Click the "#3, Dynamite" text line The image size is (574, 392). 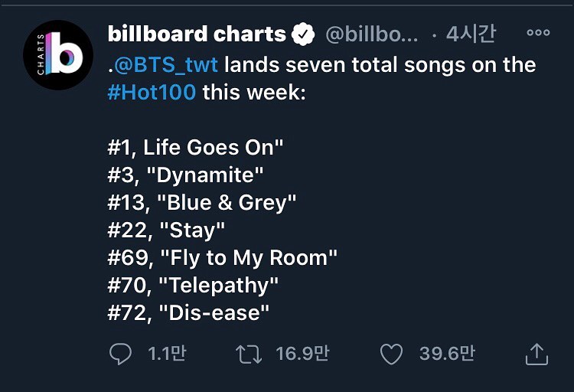pyautogui.click(x=185, y=175)
